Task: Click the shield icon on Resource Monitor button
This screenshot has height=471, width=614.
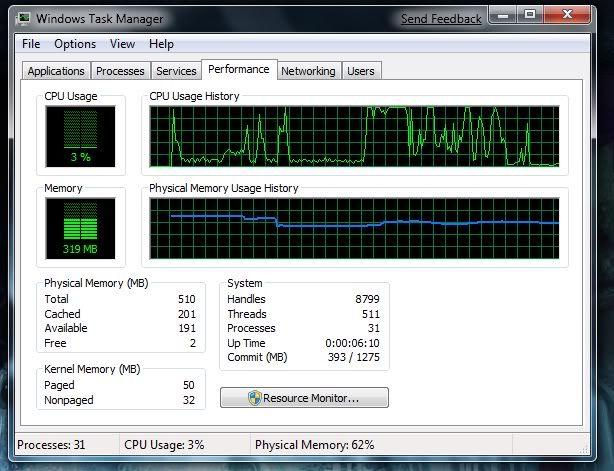Action: [x=255, y=398]
